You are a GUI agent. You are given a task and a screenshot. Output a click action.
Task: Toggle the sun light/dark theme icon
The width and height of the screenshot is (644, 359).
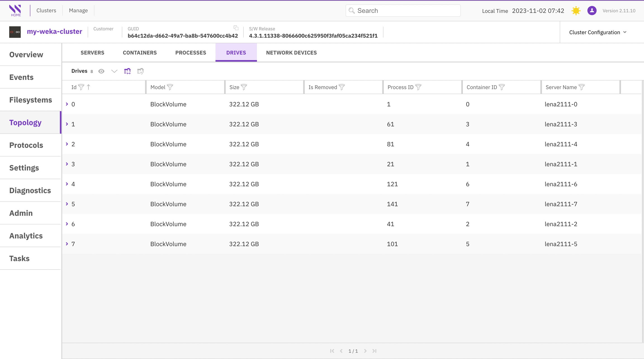[576, 11]
